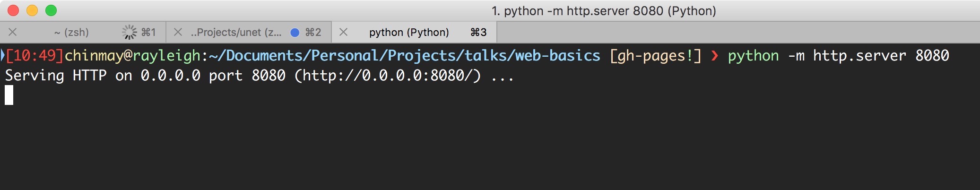980x190 pixels.
Task: Click the green full-screen window button
Action: coord(51,10)
